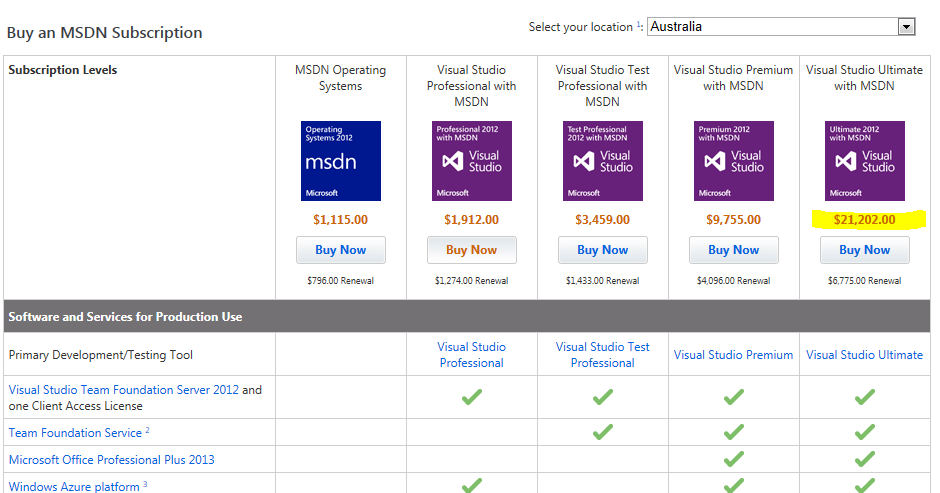Click the $6,775.00 Renewal text
940x493 pixels.
[864, 281]
